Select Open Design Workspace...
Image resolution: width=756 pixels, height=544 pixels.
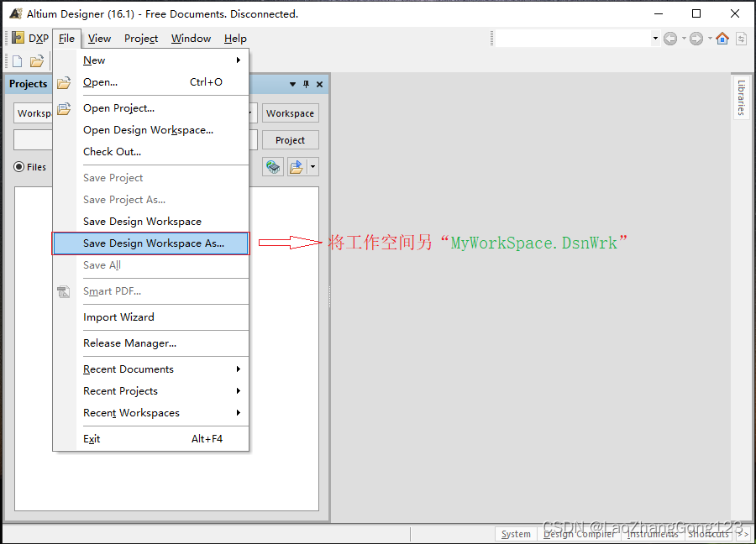click(x=150, y=130)
